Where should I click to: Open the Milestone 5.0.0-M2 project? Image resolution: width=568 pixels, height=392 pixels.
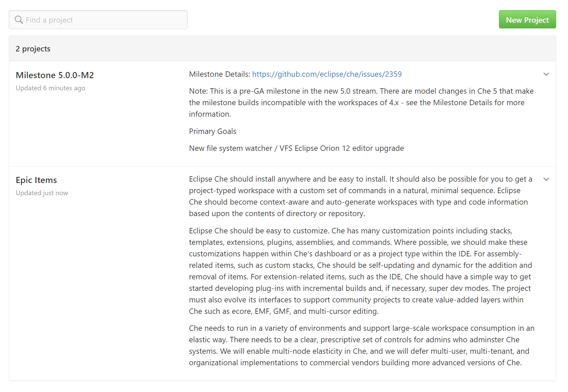tap(55, 75)
